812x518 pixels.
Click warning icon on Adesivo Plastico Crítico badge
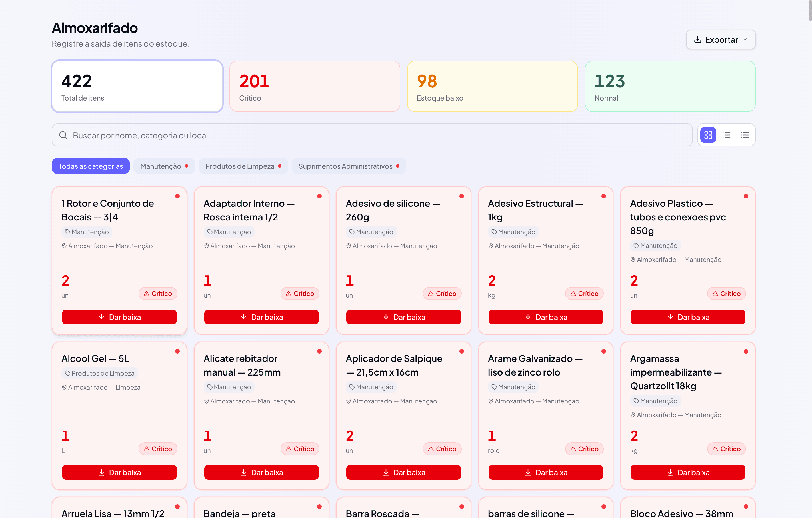coord(715,294)
